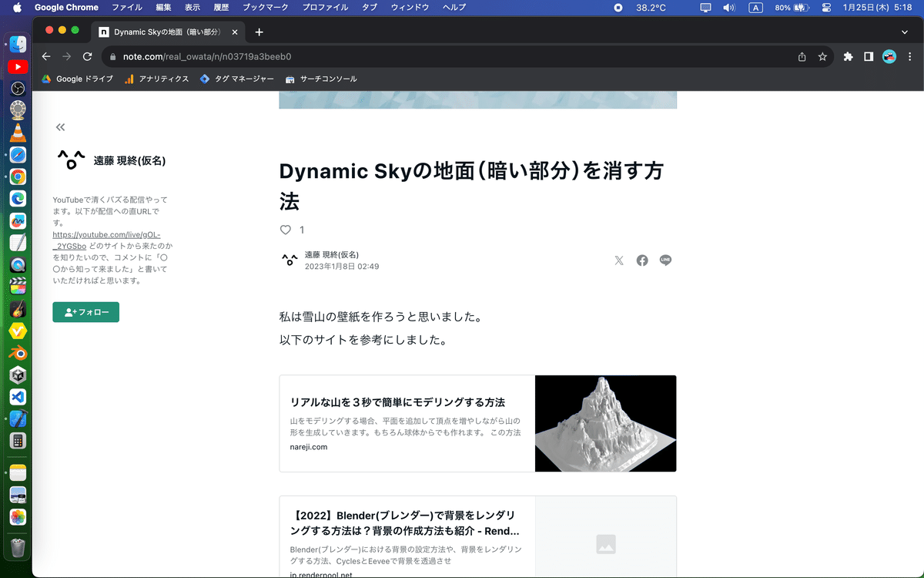Open the ファイル menu
Screen dimensions: 924x578
click(x=127, y=8)
